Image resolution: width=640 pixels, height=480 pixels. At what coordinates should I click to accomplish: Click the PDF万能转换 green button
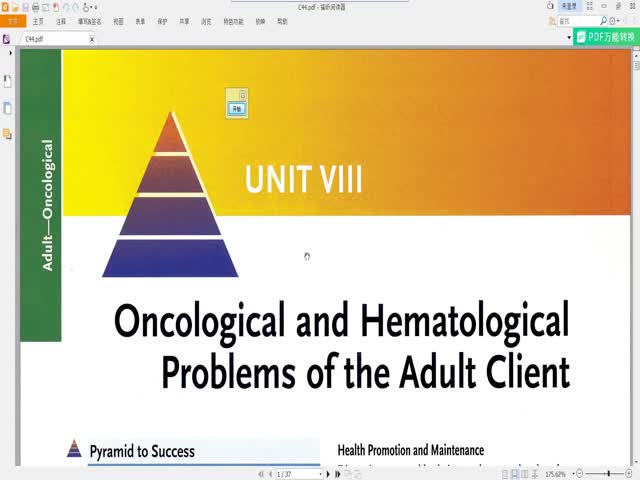tap(606, 36)
